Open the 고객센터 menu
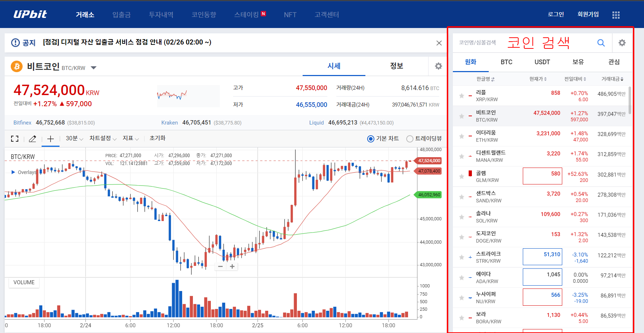Viewport: 644px width, 333px height. tap(327, 15)
